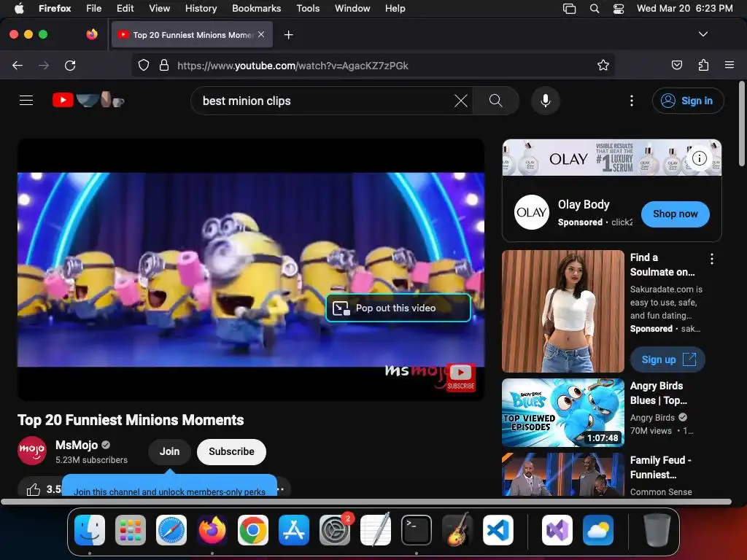Open the Family Feud Funniest title link
Viewport: 747px width, 560px height.
click(x=660, y=467)
